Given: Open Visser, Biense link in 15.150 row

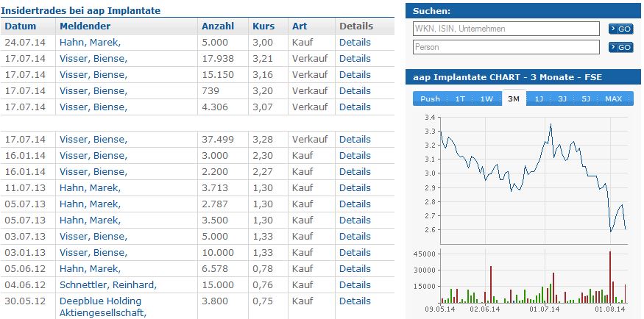Looking at the screenshot, I should click(x=93, y=75).
